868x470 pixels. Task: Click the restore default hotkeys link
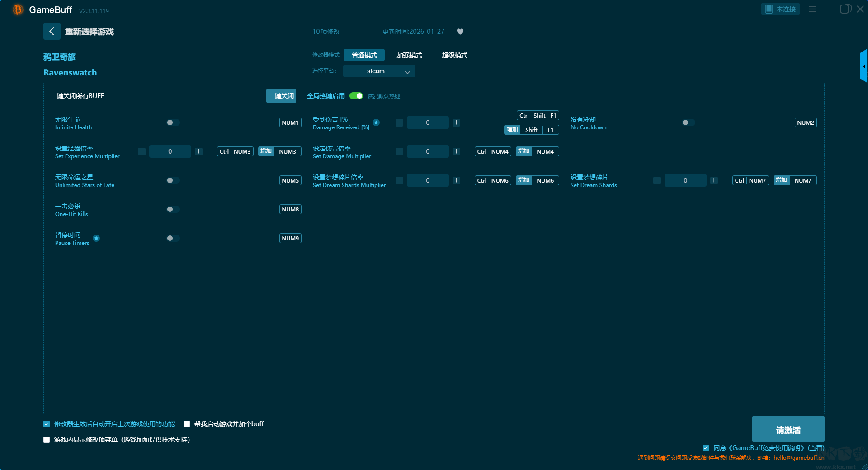(383, 96)
